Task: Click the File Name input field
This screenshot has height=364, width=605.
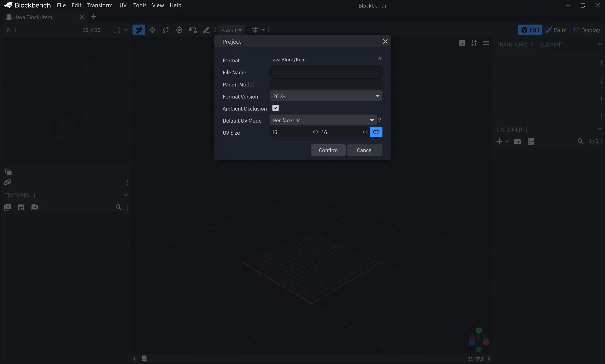Action: tap(326, 72)
